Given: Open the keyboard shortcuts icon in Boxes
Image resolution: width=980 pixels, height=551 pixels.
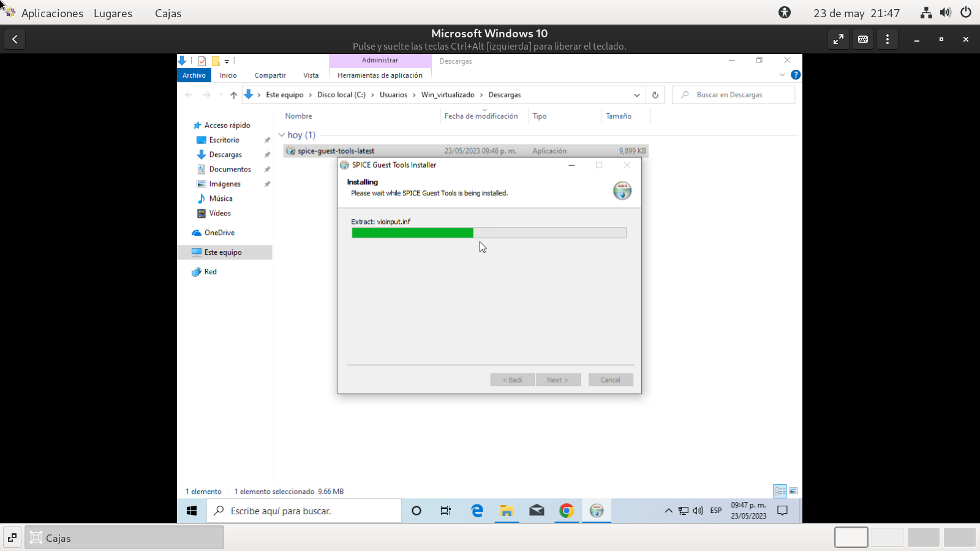Looking at the screenshot, I should pos(863,39).
